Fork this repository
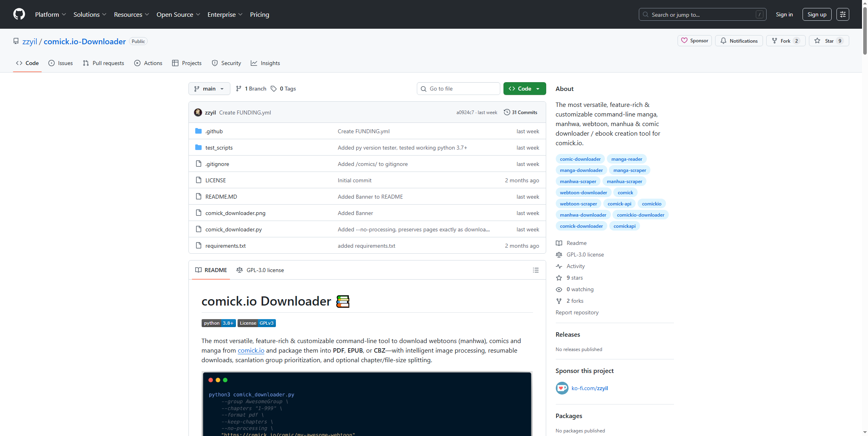Image resolution: width=868 pixels, height=436 pixels. tap(785, 41)
